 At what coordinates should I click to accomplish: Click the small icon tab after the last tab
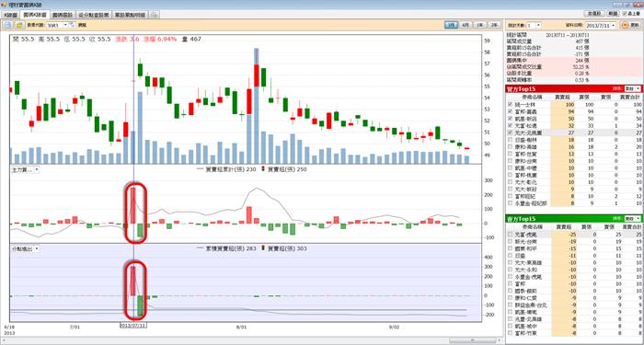coord(155,15)
